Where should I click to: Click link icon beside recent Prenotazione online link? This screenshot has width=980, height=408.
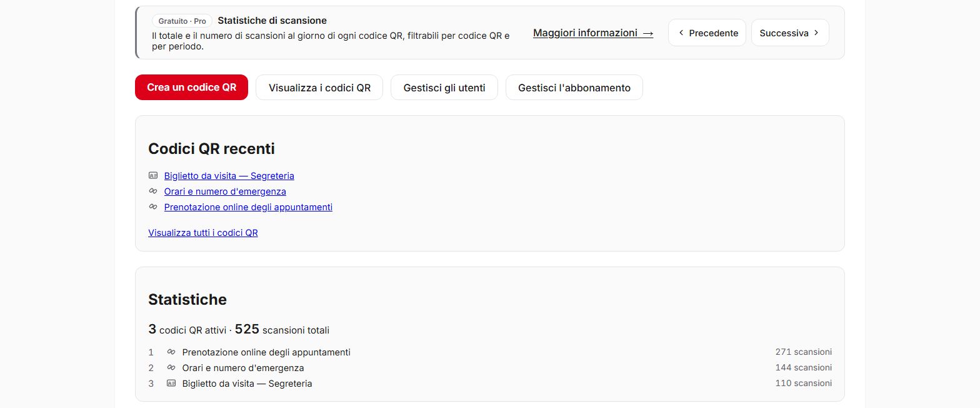coord(153,207)
